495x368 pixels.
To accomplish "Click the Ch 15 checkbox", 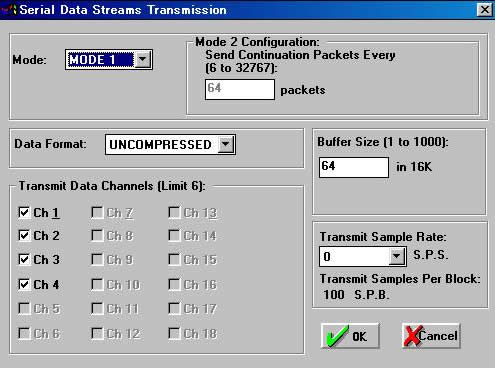I will point(174,259).
